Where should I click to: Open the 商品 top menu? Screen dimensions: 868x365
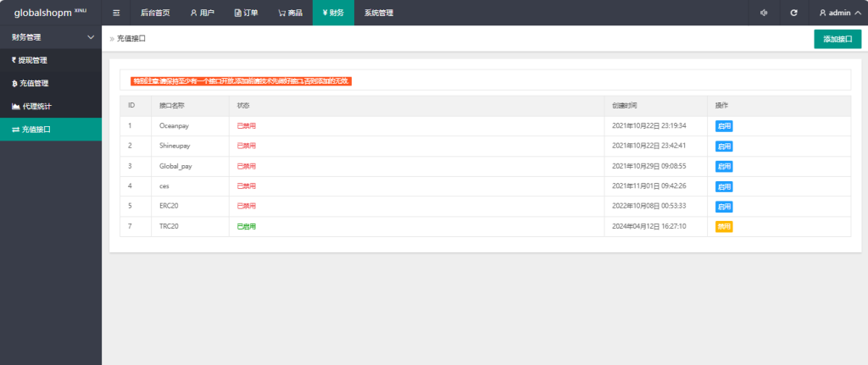(x=290, y=13)
